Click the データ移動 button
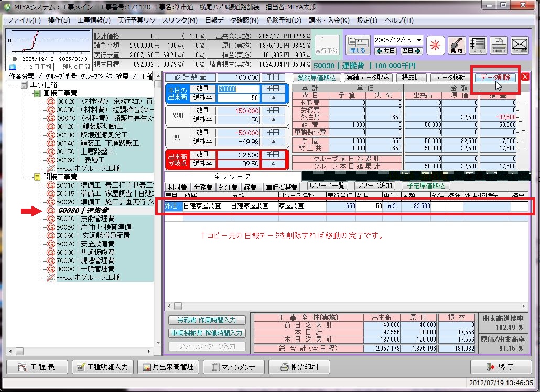The image size is (540, 392). [x=450, y=78]
